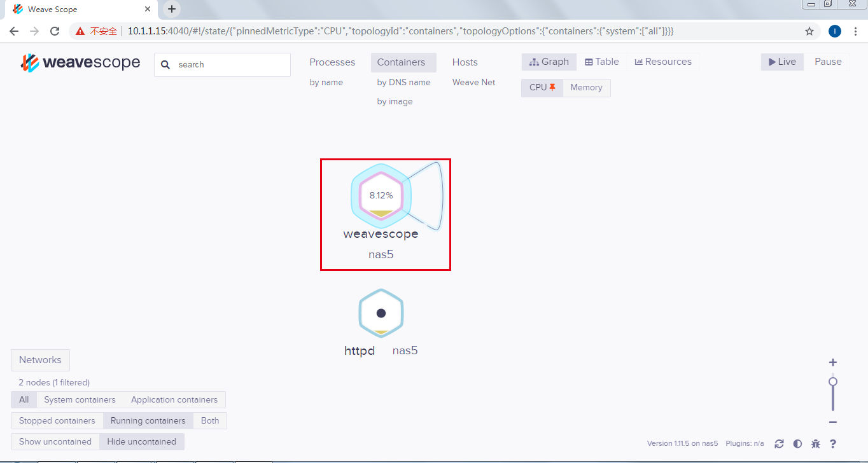Viewport: 868px width, 463px height.
Task: Click the Weave Scope browser tab
Action: coord(81,10)
